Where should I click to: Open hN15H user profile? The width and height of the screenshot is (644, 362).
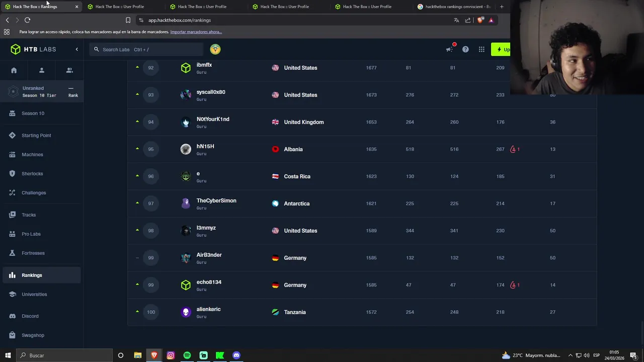(205, 146)
